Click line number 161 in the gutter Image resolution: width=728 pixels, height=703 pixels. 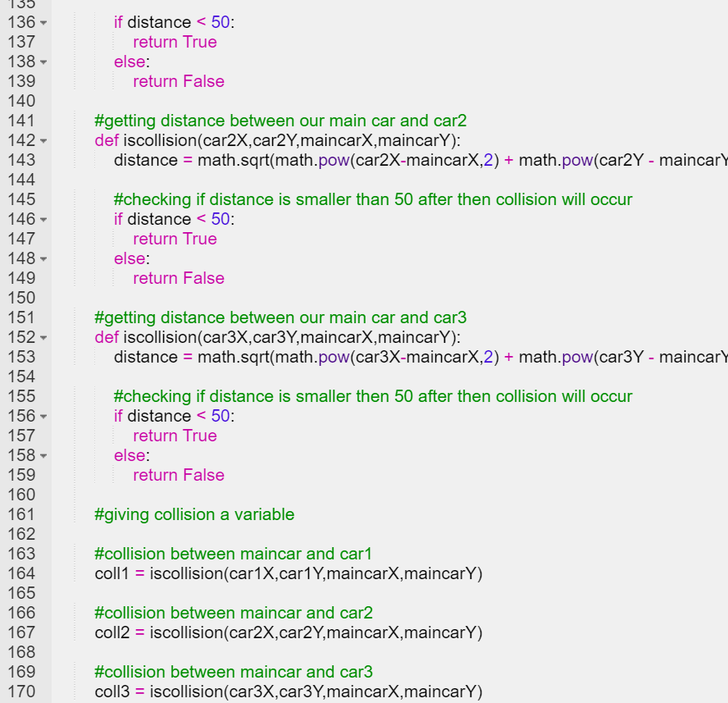pyautogui.click(x=20, y=514)
